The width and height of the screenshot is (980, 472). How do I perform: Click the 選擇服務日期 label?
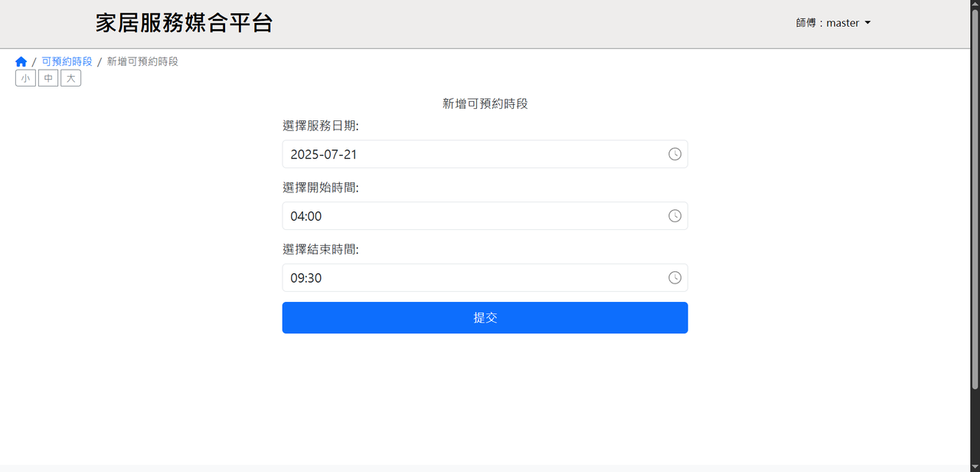[320, 126]
